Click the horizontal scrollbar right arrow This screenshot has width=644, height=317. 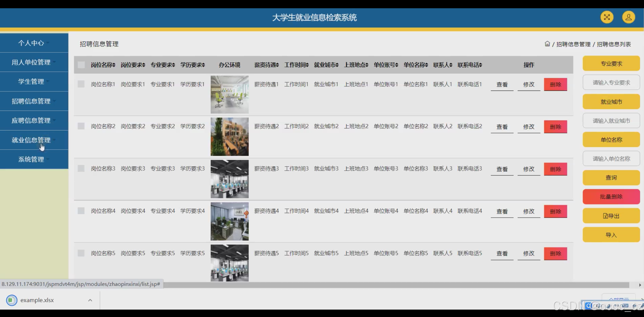[x=640, y=285]
